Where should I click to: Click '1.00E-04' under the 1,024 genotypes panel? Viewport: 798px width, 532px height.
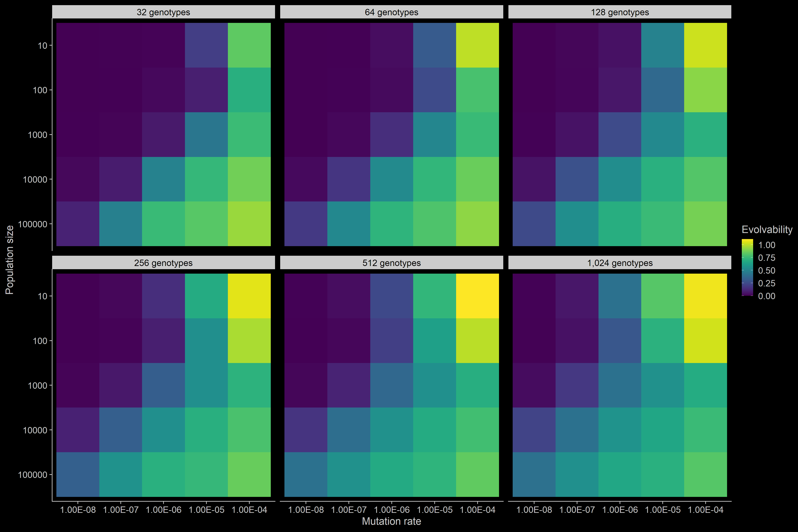tap(706, 510)
